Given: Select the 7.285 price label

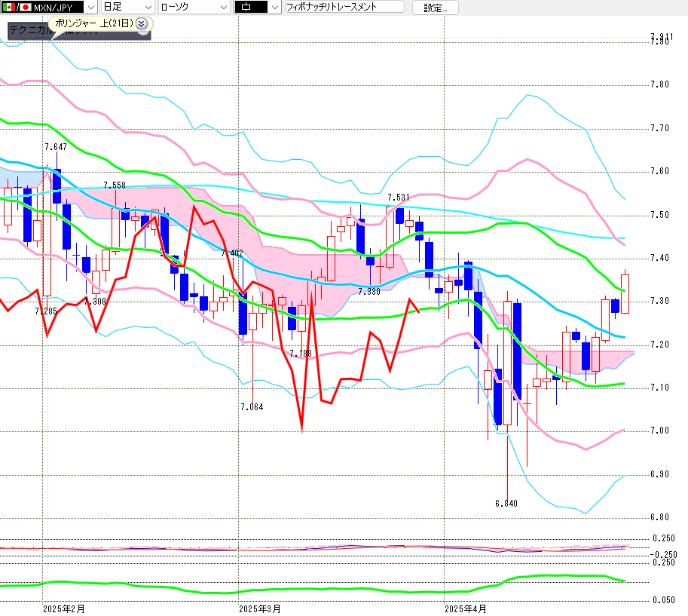Looking at the screenshot, I should [46, 311].
